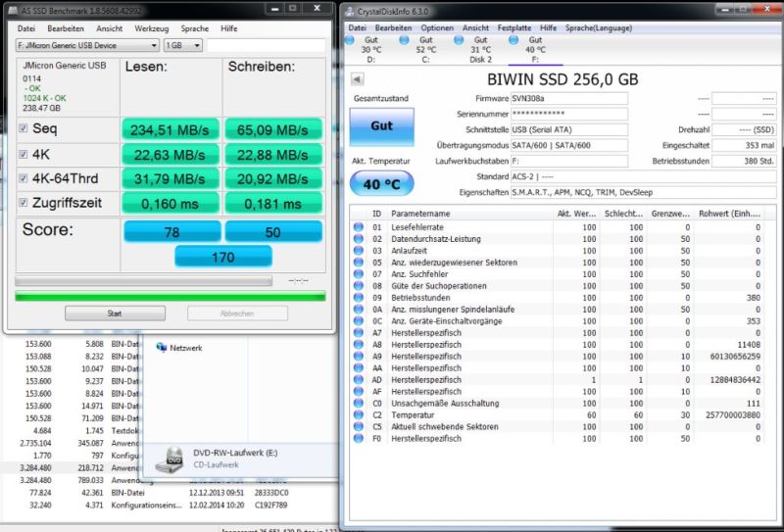784x532 pixels.
Task: Uncheck the Seq benchmark checkbox
Action: pos(23,128)
